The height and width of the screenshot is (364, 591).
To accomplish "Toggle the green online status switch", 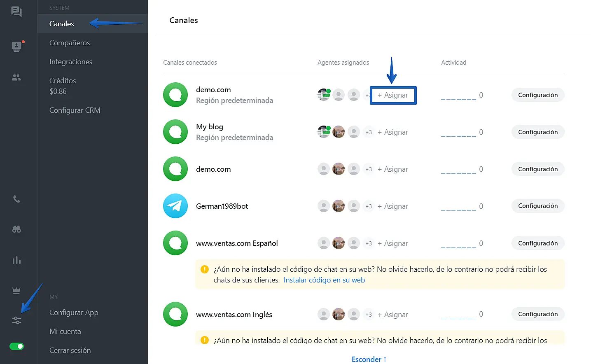I will pos(16,346).
